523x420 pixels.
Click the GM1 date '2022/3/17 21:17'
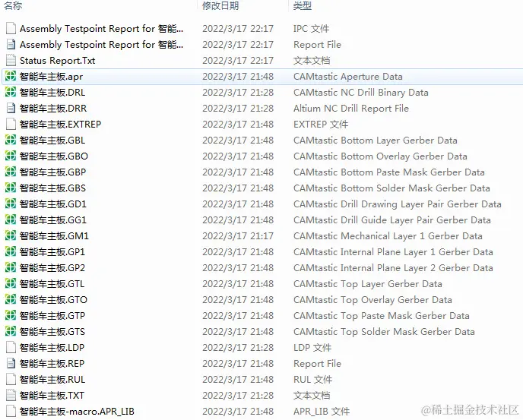[238, 236]
